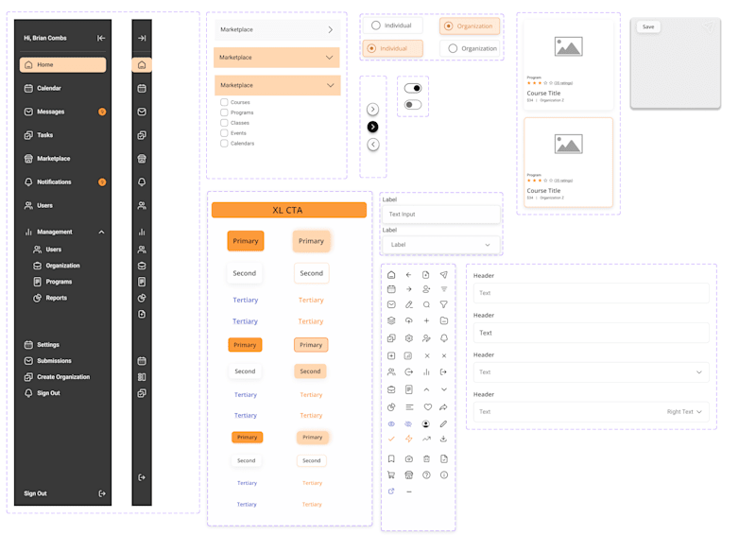
Task: Check the Programs checkbox
Action: point(224,112)
